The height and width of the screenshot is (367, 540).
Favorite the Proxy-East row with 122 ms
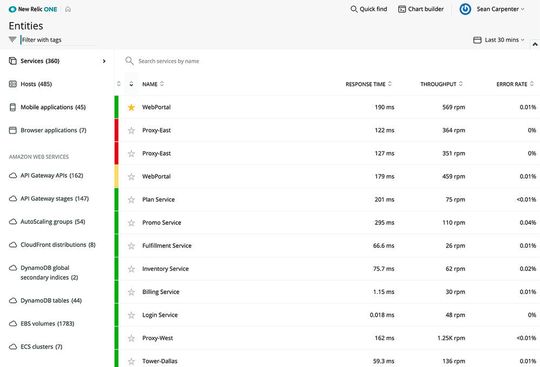click(131, 130)
